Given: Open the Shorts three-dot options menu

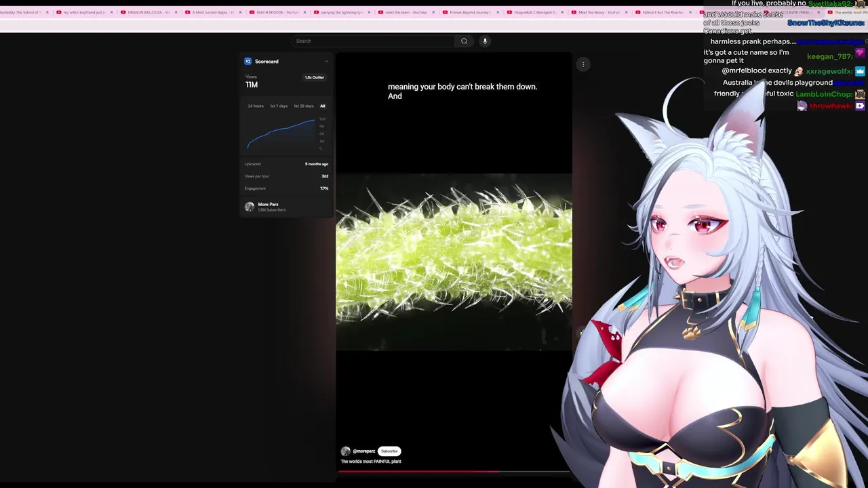Looking at the screenshot, I should point(583,64).
